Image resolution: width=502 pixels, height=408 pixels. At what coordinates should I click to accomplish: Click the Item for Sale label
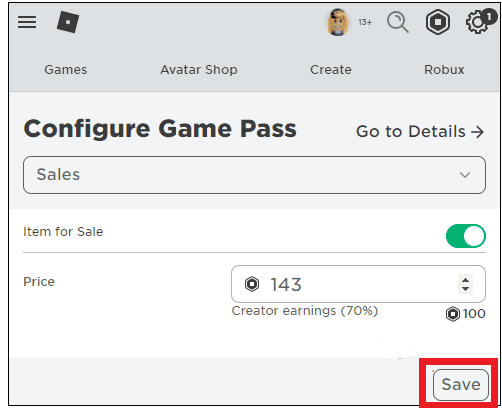click(63, 232)
